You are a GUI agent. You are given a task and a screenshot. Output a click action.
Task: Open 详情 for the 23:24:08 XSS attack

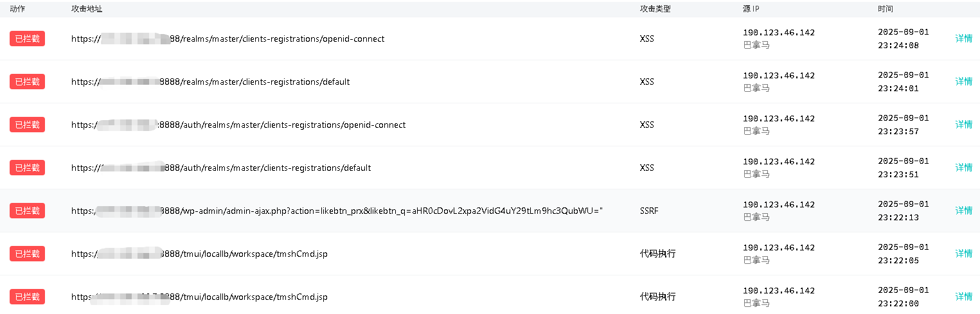click(x=963, y=39)
